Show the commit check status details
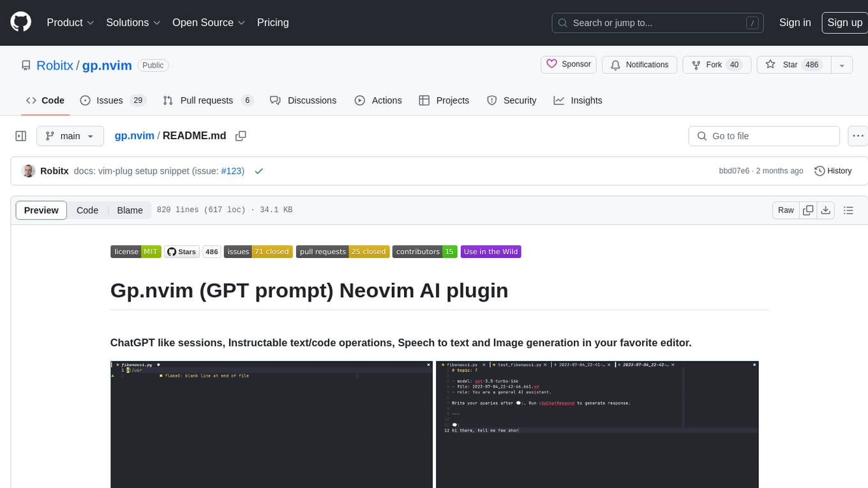This screenshot has height=488, width=868. point(258,171)
